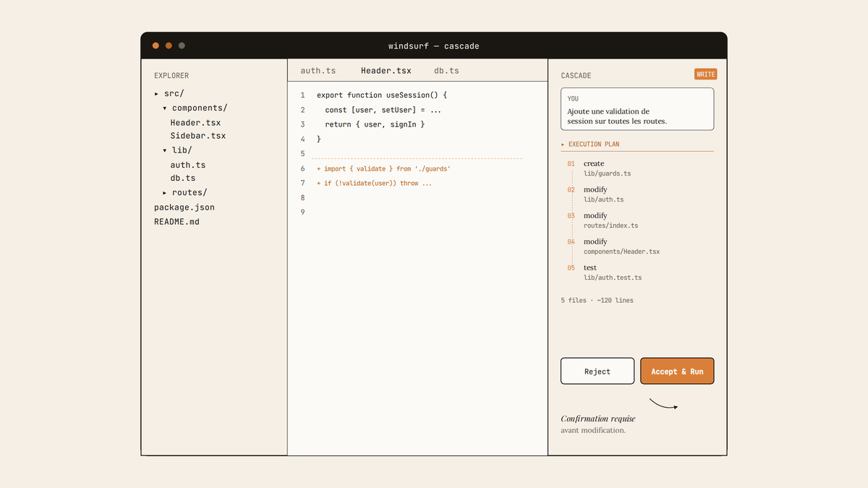This screenshot has height=488, width=868.
Task: Click the orange close window dot
Action: coord(156,46)
